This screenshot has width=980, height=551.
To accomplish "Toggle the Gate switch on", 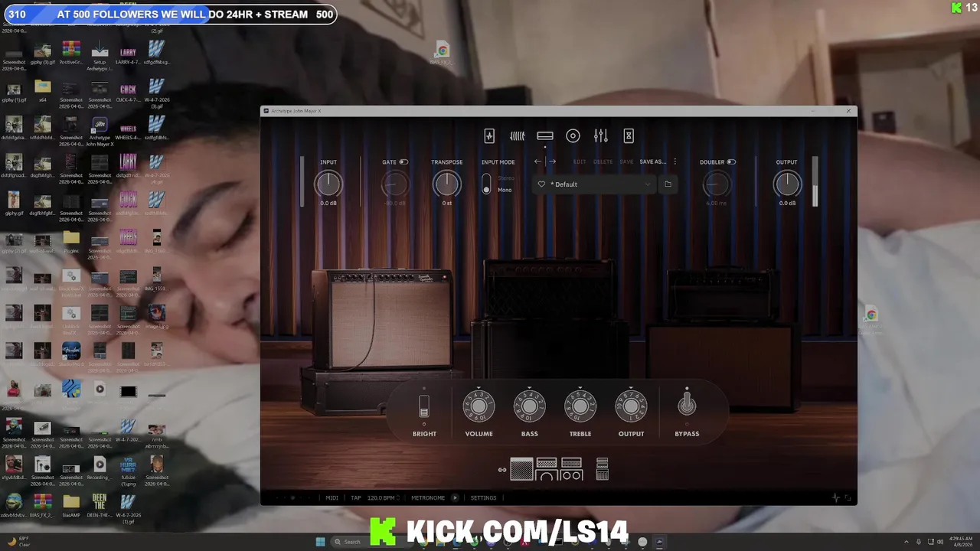I will pos(403,162).
